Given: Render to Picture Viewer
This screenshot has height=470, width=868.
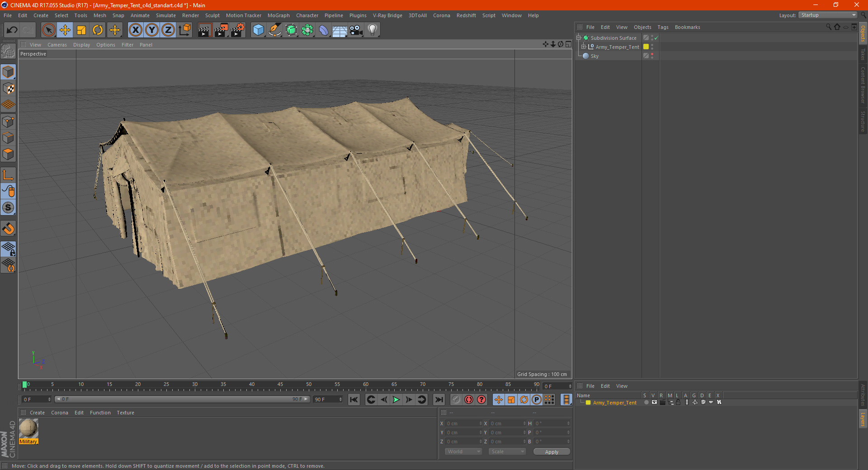Looking at the screenshot, I should [x=221, y=30].
